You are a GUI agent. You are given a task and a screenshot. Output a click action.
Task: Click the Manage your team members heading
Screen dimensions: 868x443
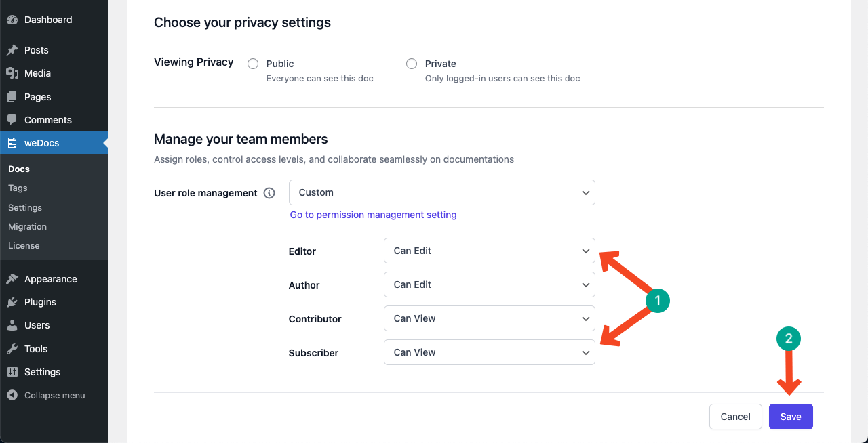click(x=241, y=139)
